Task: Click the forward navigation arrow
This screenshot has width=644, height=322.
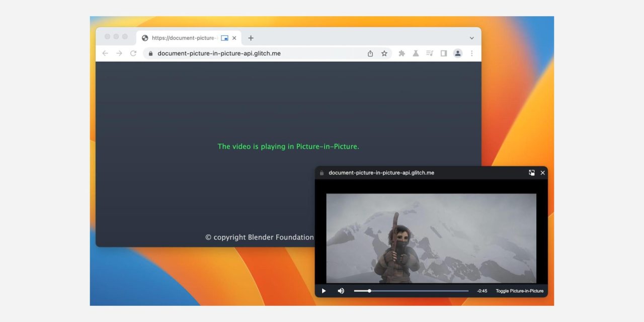Action: (119, 53)
